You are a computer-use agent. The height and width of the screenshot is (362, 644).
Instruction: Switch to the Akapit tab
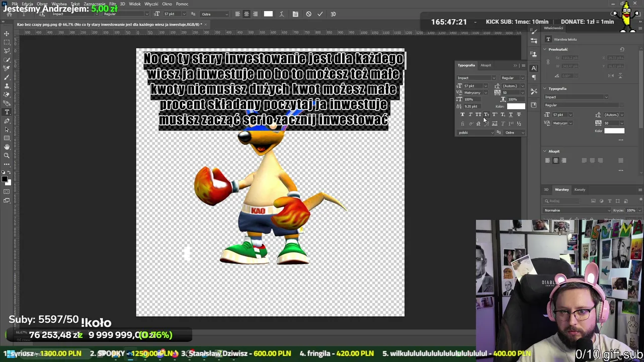pyautogui.click(x=486, y=65)
